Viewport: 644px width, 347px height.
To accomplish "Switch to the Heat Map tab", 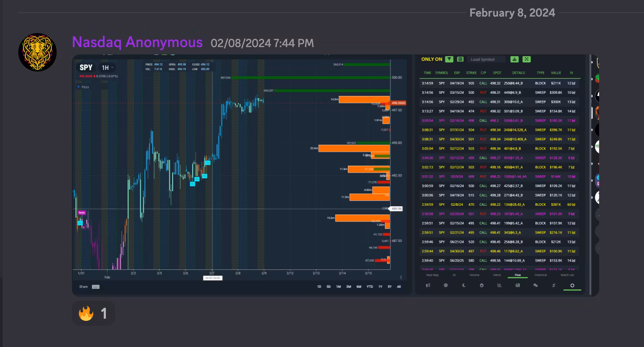I will click(432, 275).
